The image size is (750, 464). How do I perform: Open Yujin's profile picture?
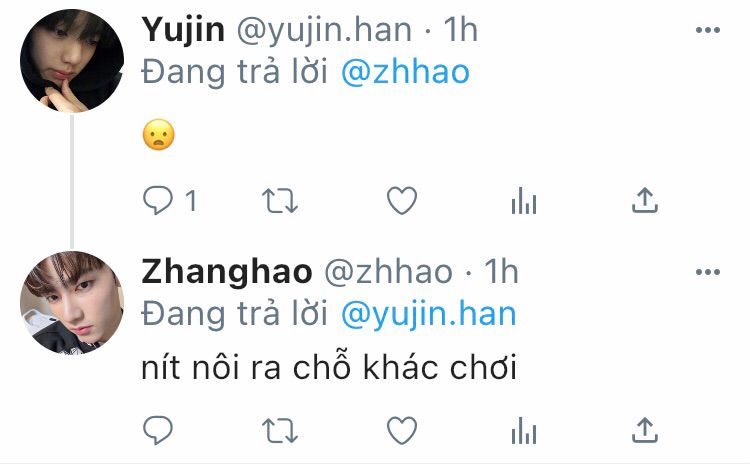pos(72,61)
